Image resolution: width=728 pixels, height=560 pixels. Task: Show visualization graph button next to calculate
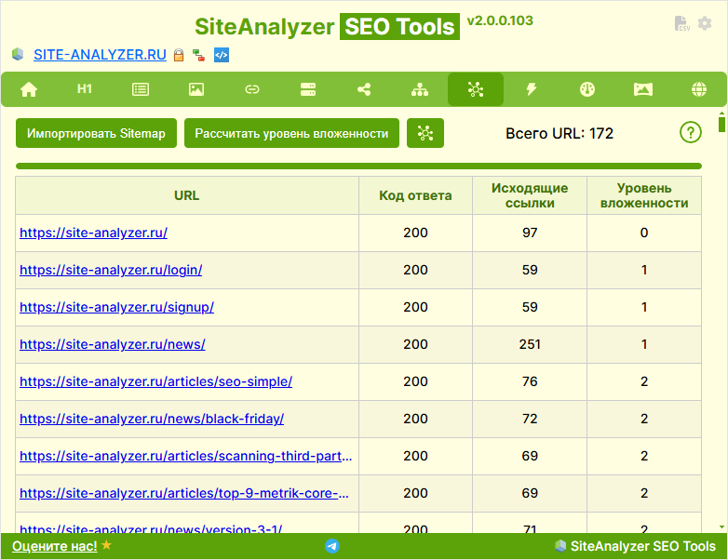point(425,133)
